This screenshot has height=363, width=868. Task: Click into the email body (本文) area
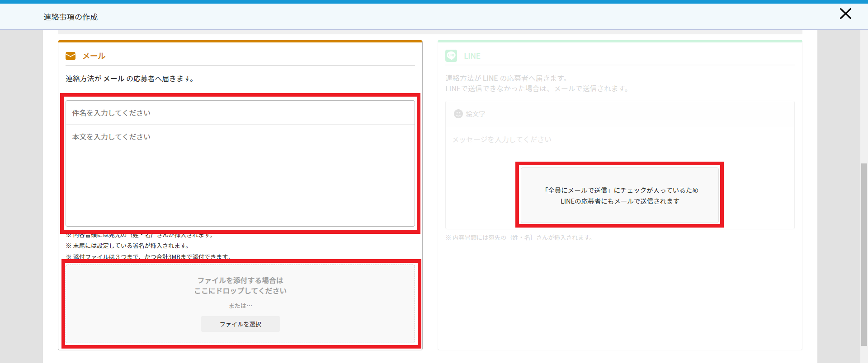point(240,176)
